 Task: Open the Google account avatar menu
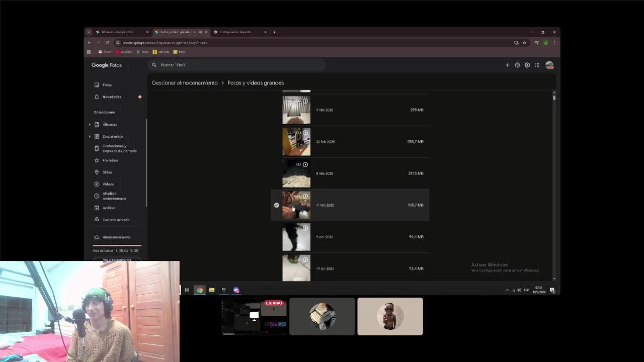click(549, 65)
